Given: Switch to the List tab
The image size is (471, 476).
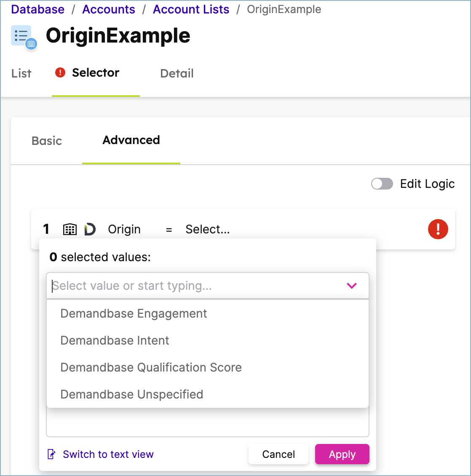Looking at the screenshot, I should click(21, 73).
